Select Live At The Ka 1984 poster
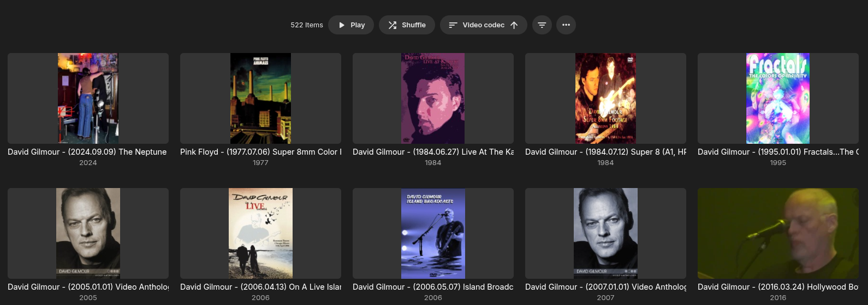 [433, 98]
